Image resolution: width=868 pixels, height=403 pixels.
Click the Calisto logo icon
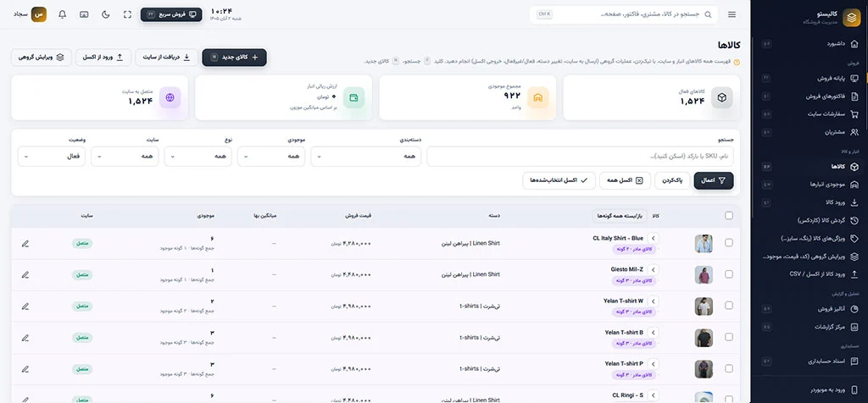point(851,18)
